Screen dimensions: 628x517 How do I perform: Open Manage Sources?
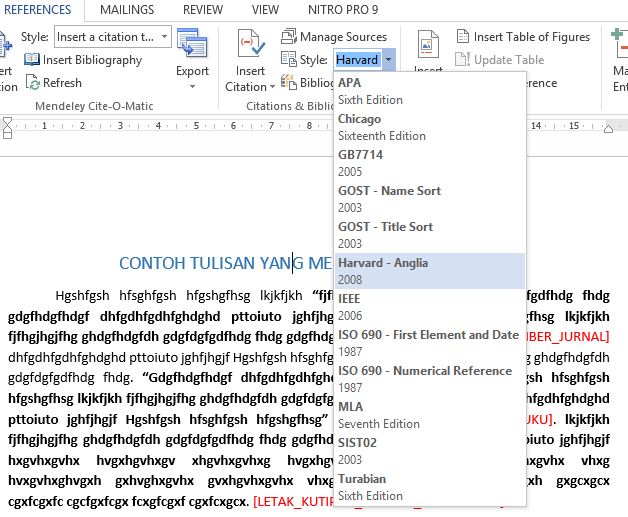pos(334,37)
